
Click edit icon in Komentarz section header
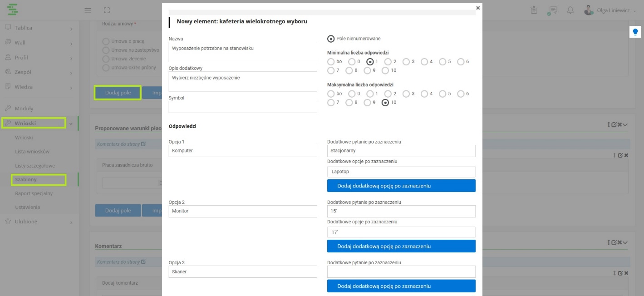(614, 243)
